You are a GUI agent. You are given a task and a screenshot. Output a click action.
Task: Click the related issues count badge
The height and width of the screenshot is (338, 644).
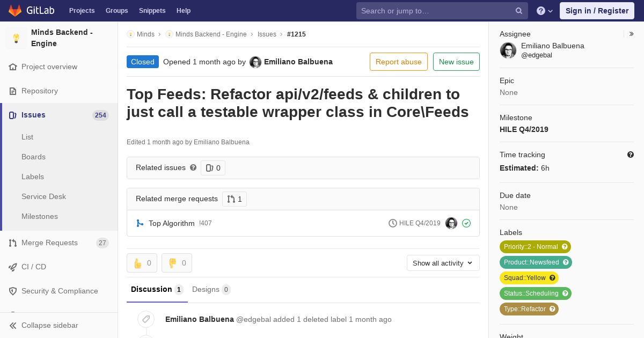click(x=213, y=168)
